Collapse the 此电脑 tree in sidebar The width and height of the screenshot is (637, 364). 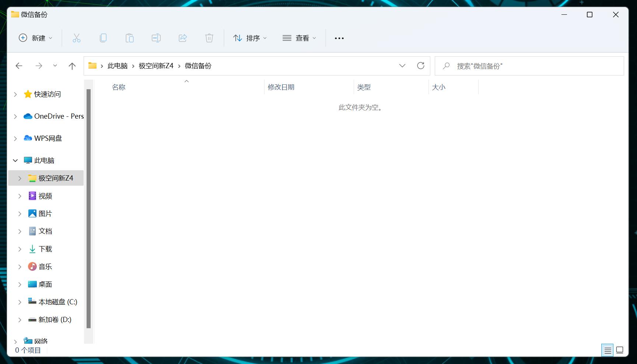point(15,160)
